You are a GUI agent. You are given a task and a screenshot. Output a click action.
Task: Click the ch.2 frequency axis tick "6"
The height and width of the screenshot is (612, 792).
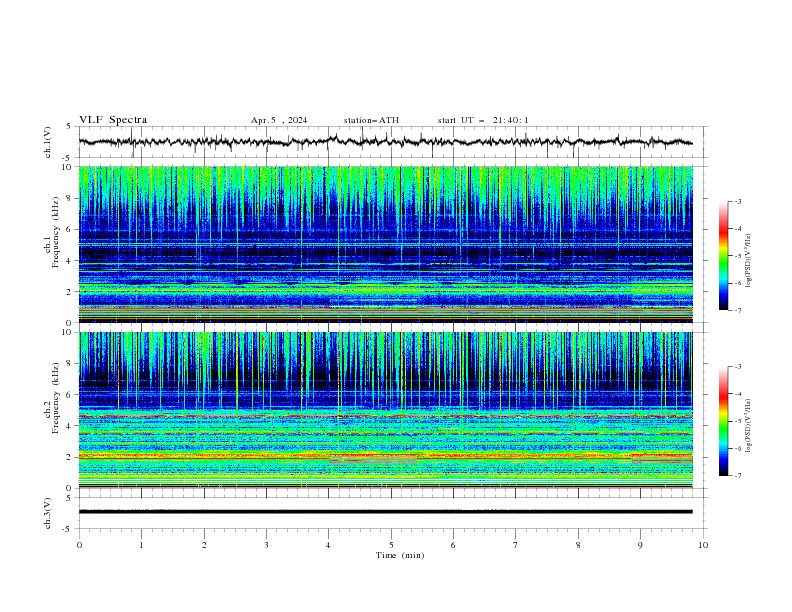(x=71, y=395)
